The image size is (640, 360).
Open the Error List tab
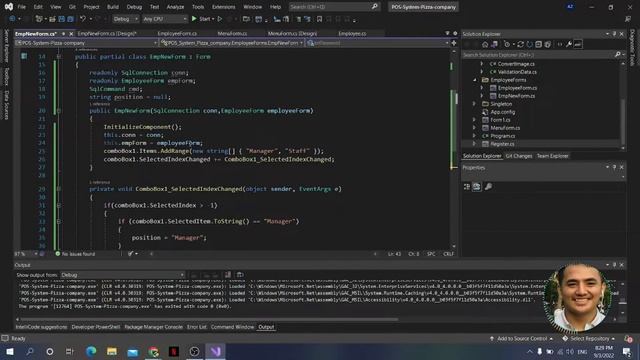pyautogui.click(x=197, y=327)
